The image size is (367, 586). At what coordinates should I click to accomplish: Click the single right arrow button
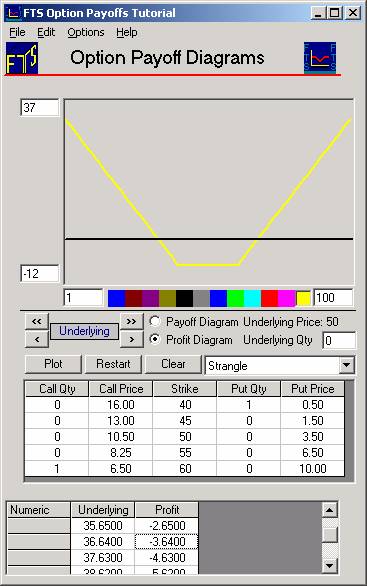point(131,339)
